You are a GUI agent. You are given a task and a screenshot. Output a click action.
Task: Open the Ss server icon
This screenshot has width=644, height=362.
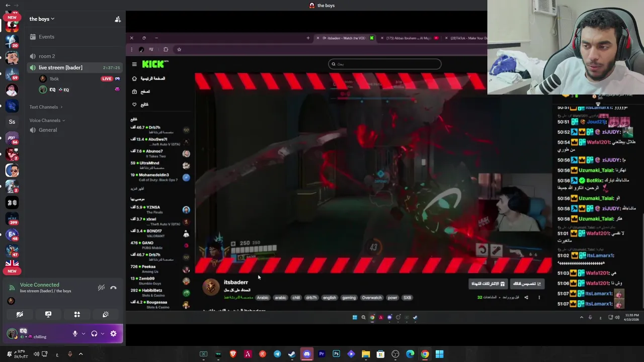pos(12,122)
